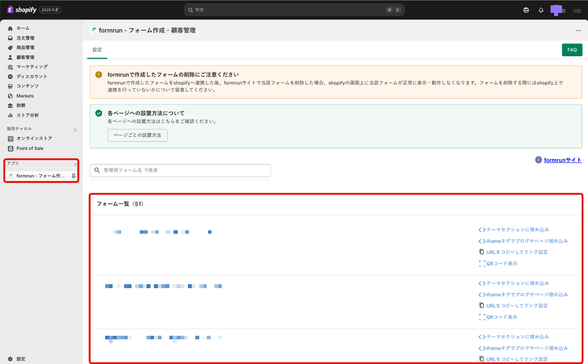Viewport: 588px width, 364px height.
Task: Click the フォーム一覧（51）heading
Action: (120, 204)
